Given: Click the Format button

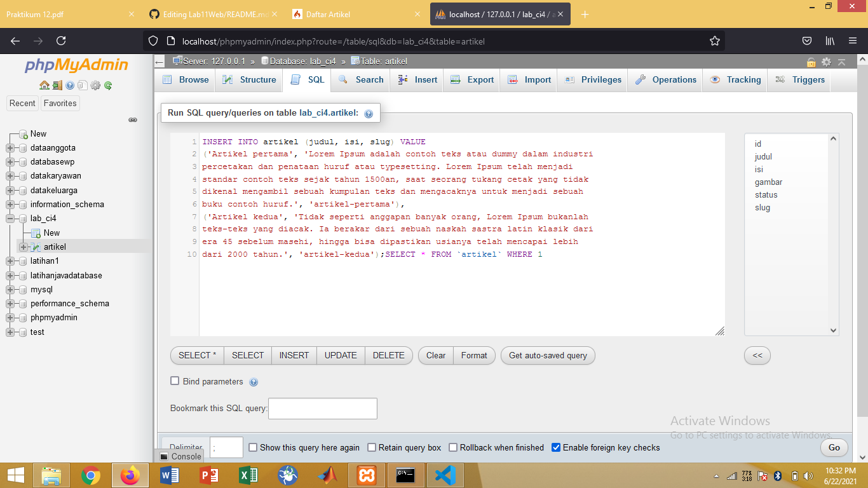Looking at the screenshot, I should click(x=474, y=355).
